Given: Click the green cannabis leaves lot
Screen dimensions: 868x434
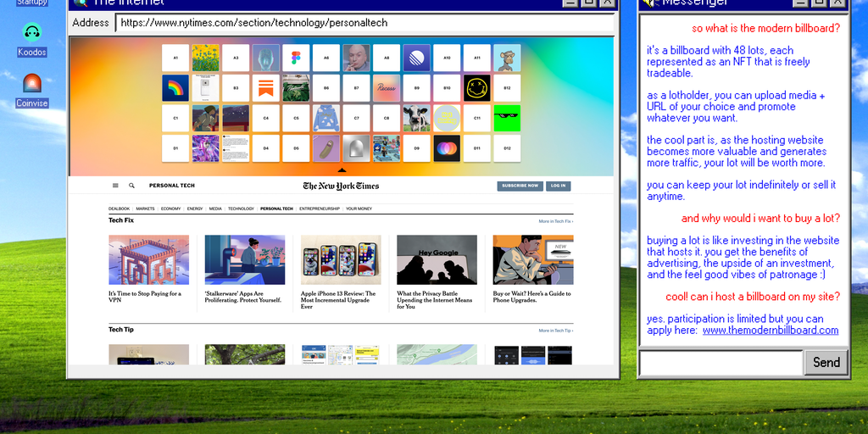Looking at the screenshot, I should tap(296, 88).
